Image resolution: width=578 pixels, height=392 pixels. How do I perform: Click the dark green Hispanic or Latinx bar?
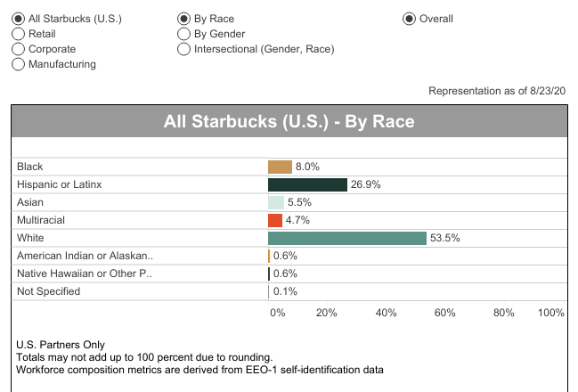tap(307, 184)
